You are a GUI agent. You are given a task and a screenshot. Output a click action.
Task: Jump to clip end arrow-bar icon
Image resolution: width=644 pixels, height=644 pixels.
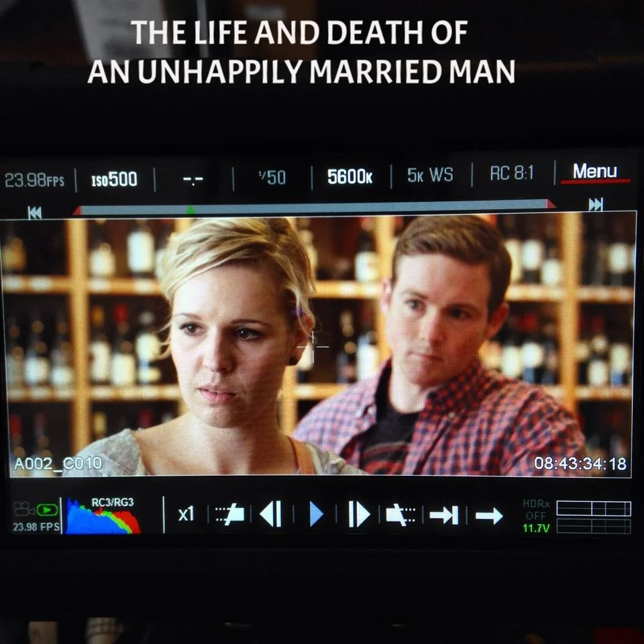coord(444,515)
